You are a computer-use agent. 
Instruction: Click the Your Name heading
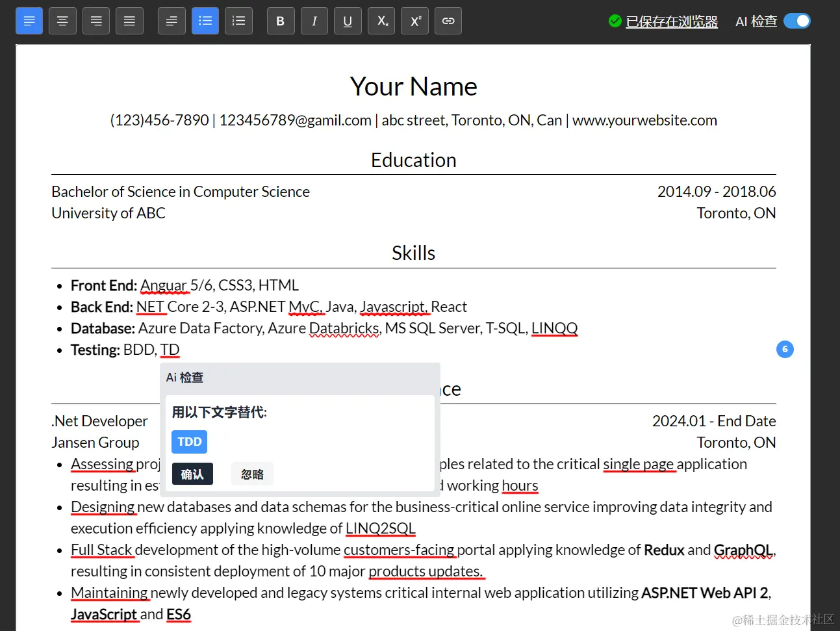click(x=414, y=86)
